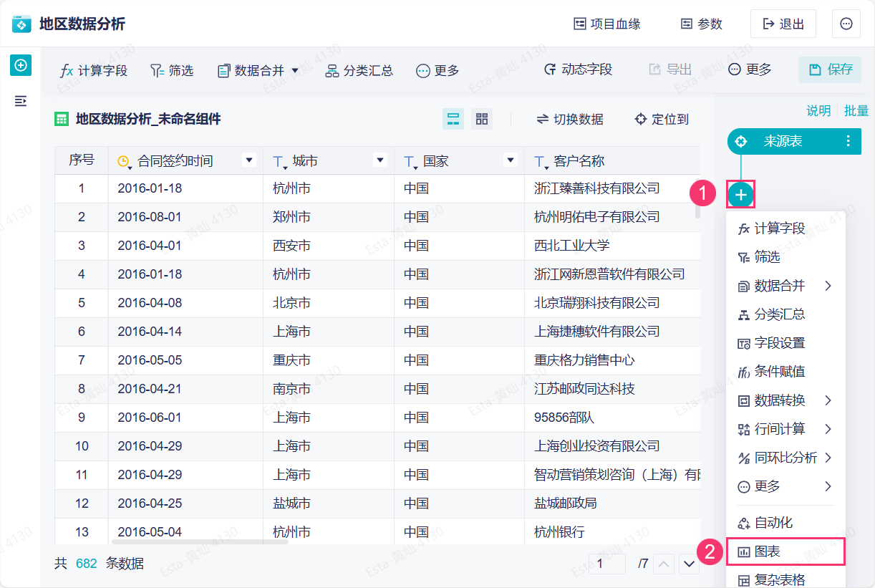Click the text type icon of 城市 column

280,162
